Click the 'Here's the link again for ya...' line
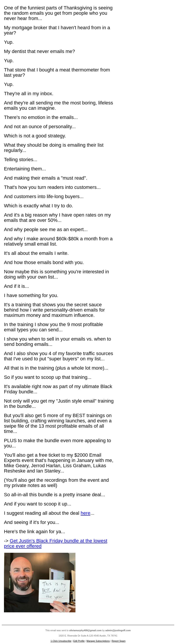The height and width of the screenshot is (644, 176). 35,531
